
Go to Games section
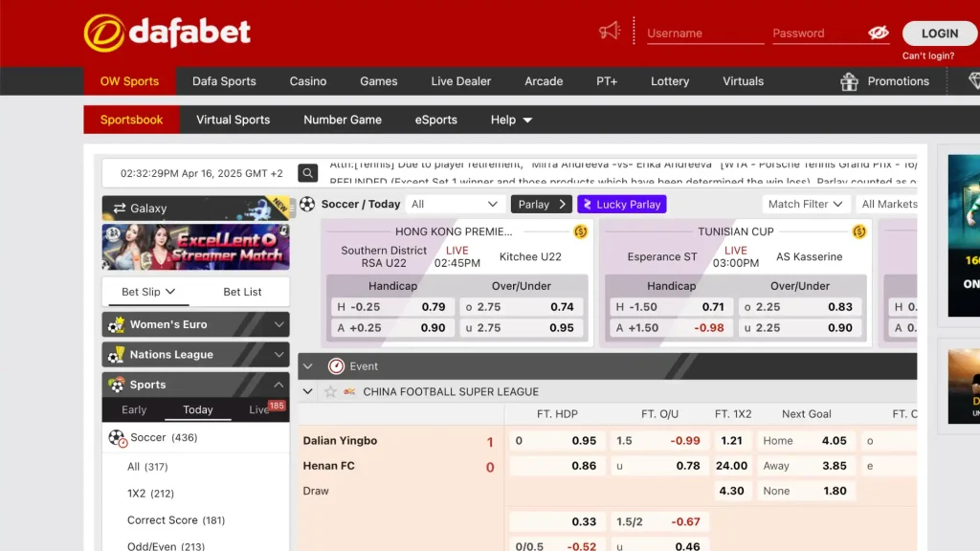(378, 81)
